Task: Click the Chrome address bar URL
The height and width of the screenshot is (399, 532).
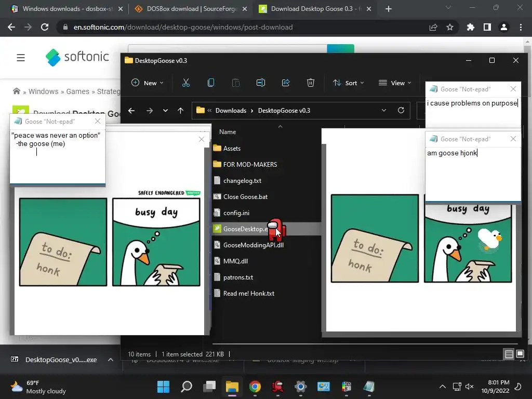Action: pyautogui.click(x=183, y=27)
